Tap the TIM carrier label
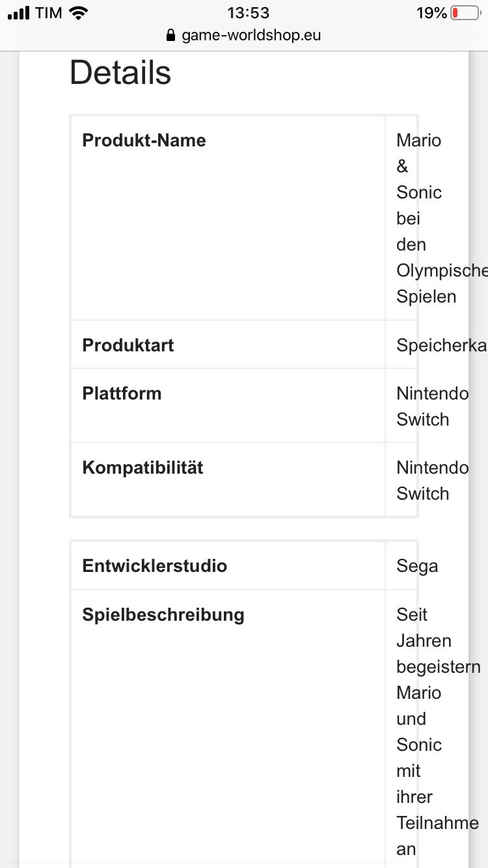 [49, 13]
